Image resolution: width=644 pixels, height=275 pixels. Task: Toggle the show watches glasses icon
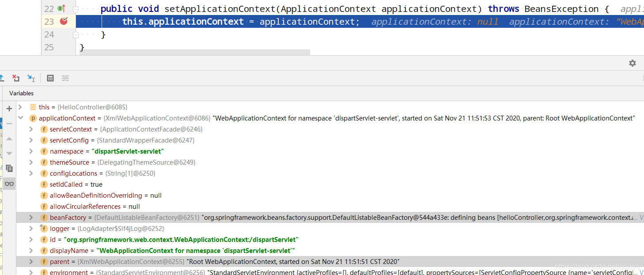[9, 184]
